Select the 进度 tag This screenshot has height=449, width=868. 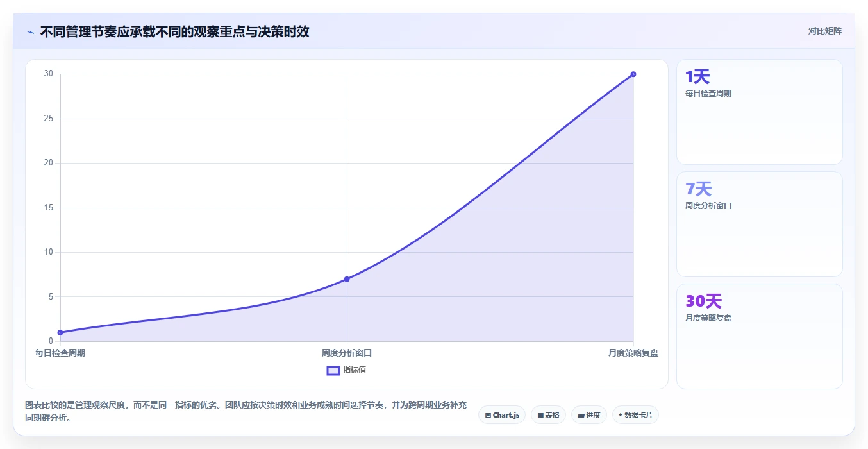point(588,415)
